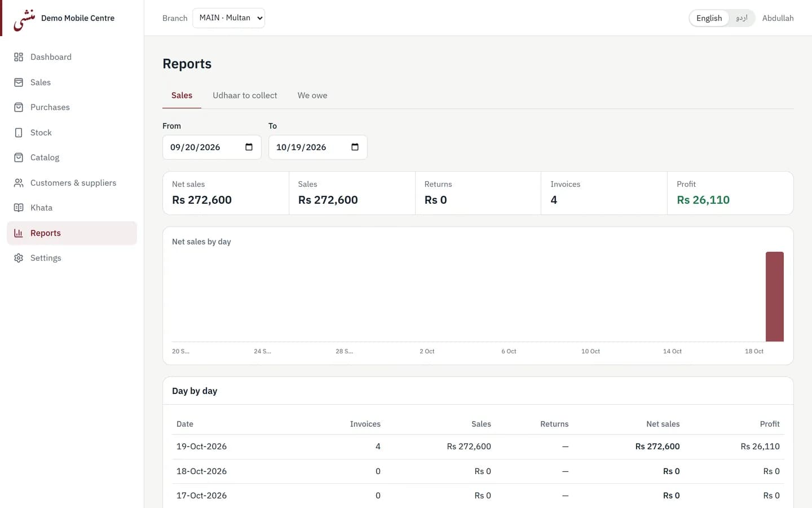Click the 18-Oct-2026 date cell

coord(201,471)
